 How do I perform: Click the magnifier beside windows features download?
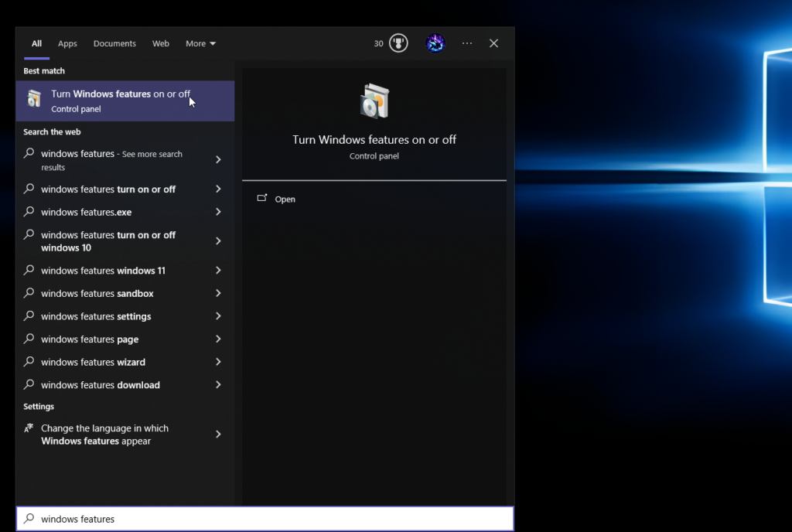point(29,384)
